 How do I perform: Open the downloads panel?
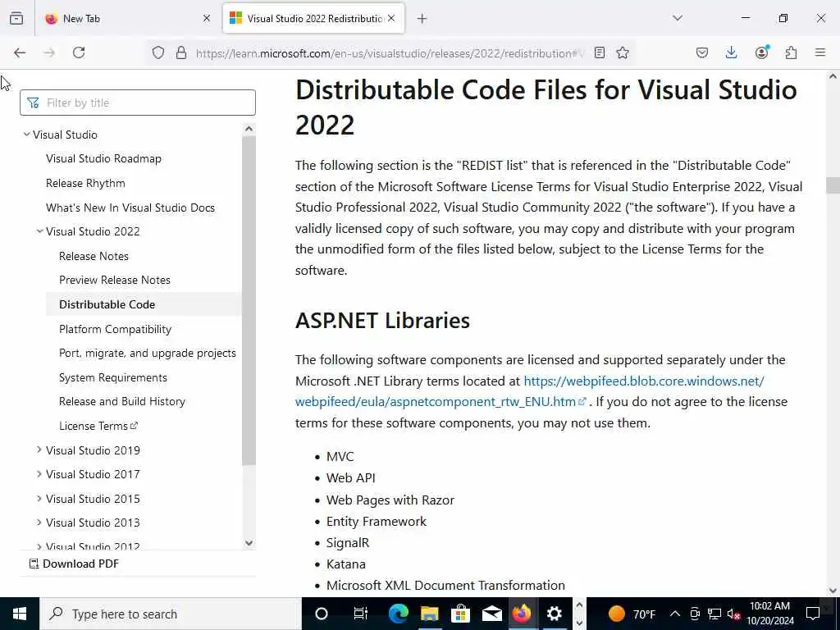[x=731, y=52]
